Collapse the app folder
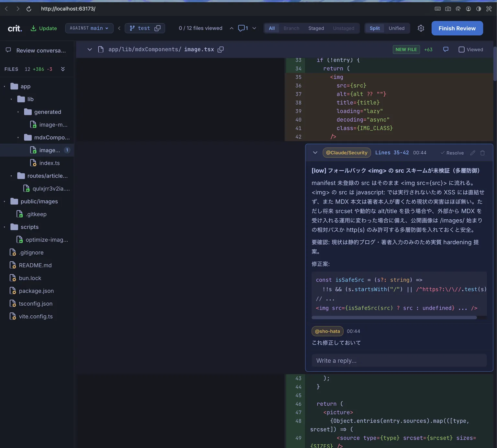This screenshot has height=448, width=497. tap(5, 86)
